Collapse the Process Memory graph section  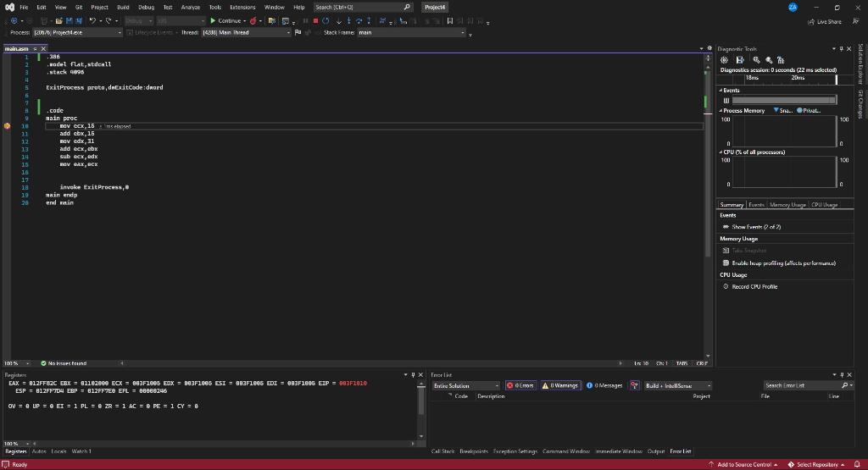click(721, 111)
